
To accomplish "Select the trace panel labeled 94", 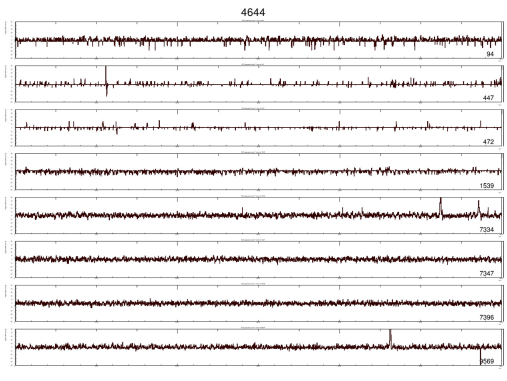I will (x=259, y=40).
